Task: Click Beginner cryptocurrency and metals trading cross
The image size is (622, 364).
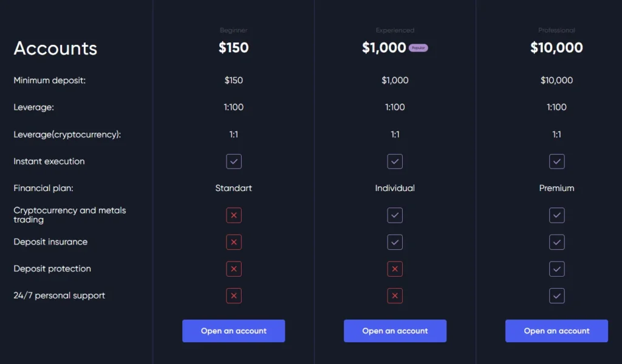Action: tap(234, 215)
